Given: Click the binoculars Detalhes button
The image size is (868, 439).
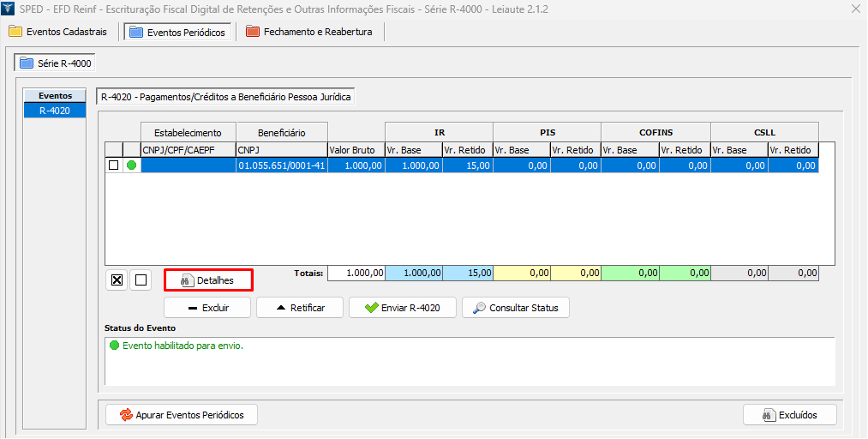Looking at the screenshot, I should [x=207, y=280].
